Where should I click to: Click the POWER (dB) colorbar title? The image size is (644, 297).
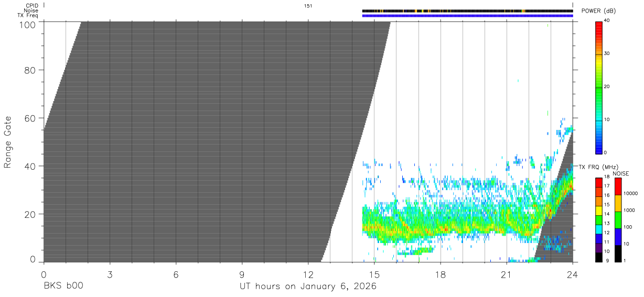pos(598,11)
